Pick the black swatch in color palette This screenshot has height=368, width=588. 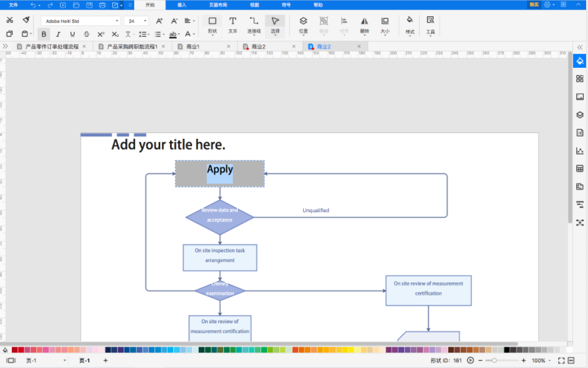point(507,350)
